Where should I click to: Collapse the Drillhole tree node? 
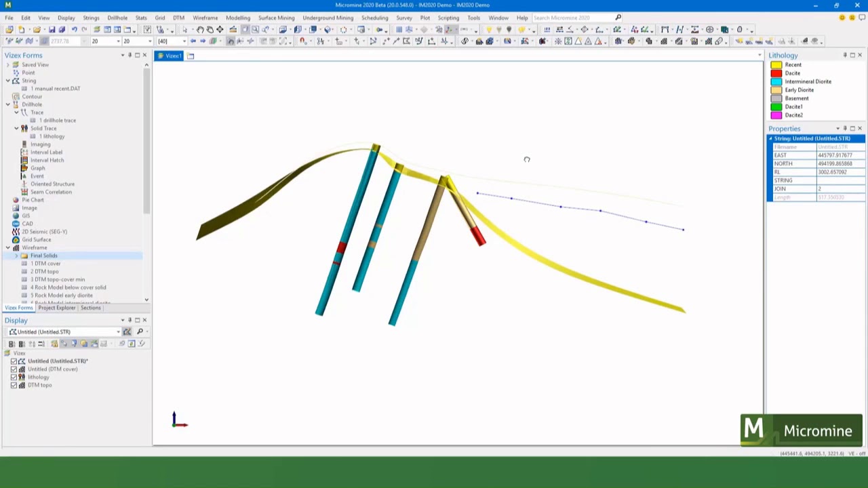pos(7,104)
